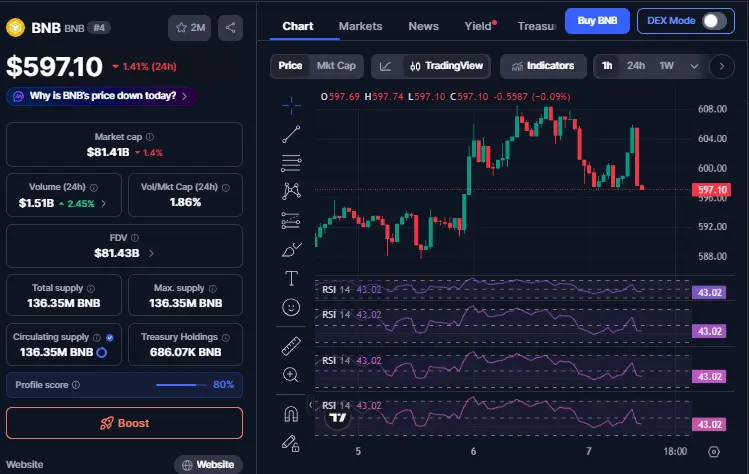Click the 18:00 time axis label
The image size is (749, 474).
coord(675,452)
